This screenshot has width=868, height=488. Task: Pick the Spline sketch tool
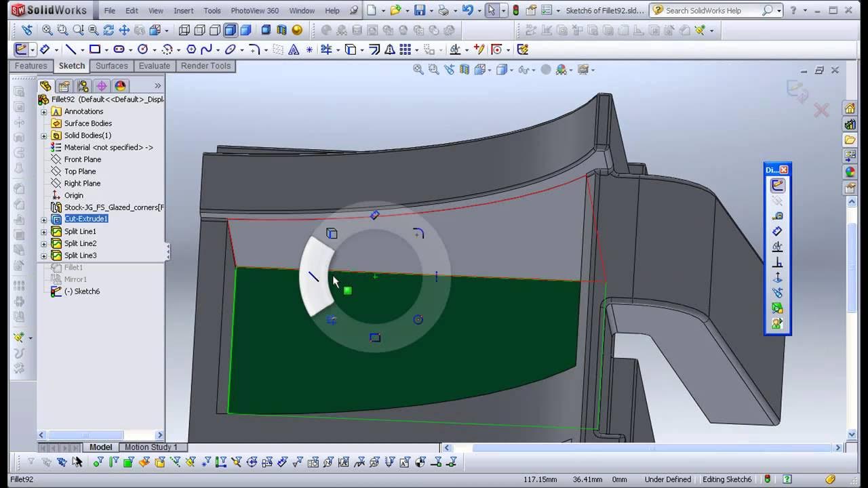pos(206,49)
